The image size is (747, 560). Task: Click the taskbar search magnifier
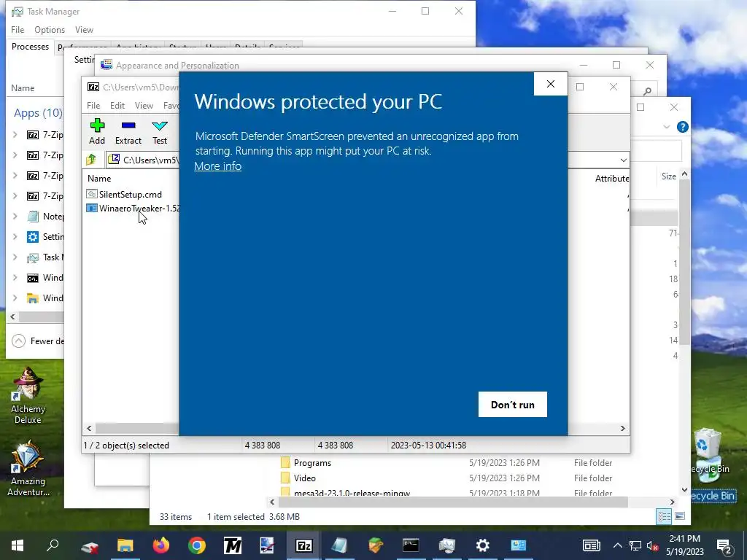pos(53,545)
